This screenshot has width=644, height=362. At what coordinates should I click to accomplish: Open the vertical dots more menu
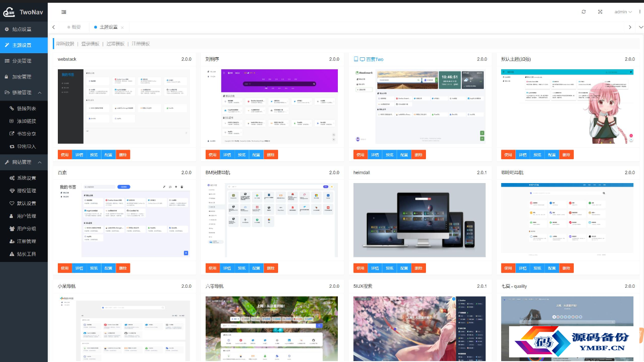coord(640,12)
